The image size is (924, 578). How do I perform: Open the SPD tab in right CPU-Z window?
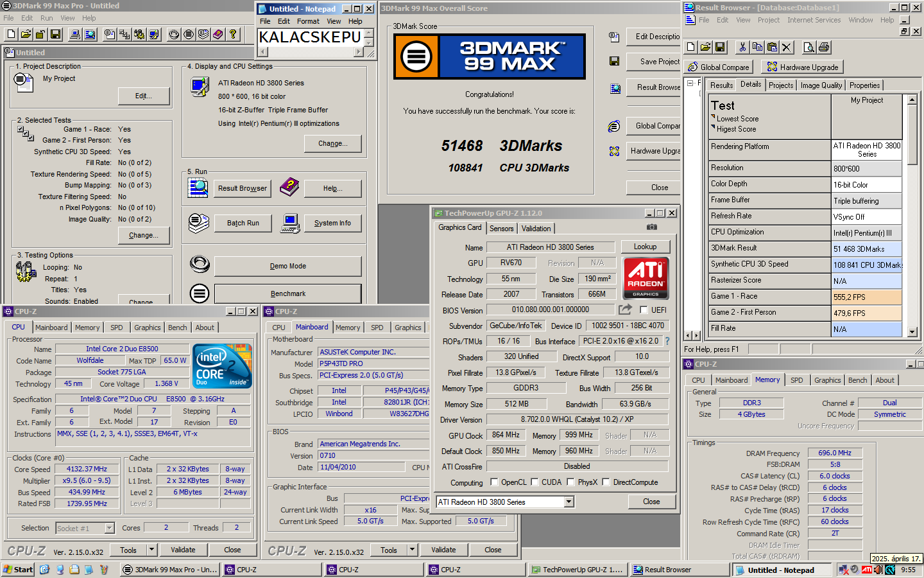point(796,380)
